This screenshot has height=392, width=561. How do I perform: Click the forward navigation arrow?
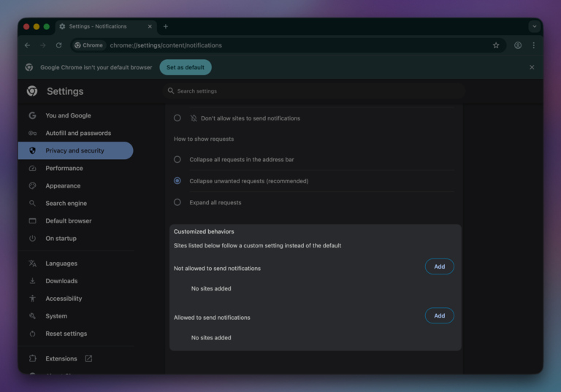43,45
